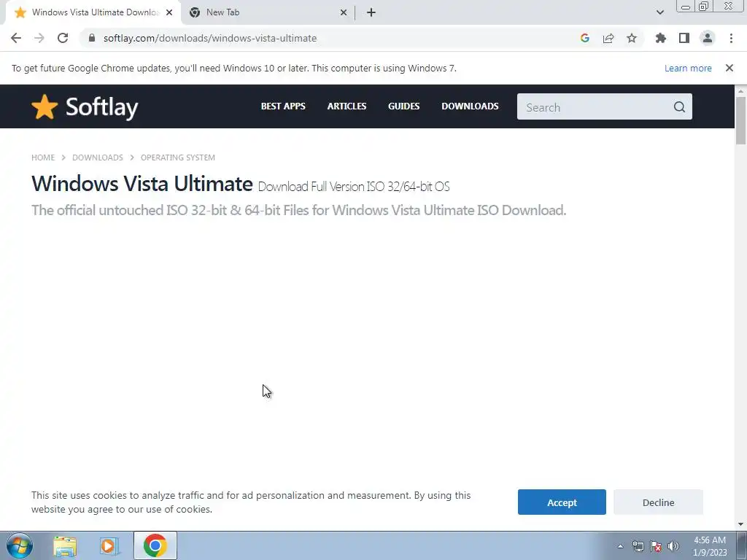
Task: View site security padlock info
Action: click(91, 38)
